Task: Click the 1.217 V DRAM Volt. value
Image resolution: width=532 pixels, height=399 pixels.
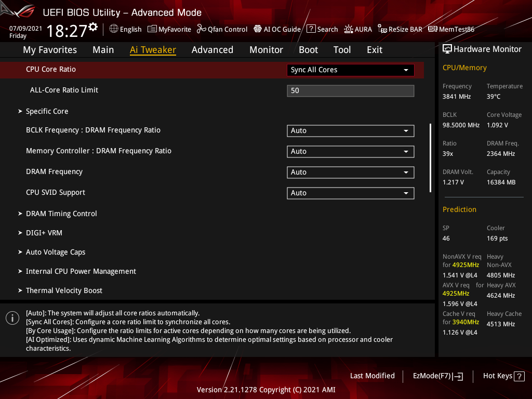Action: click(x=453, y=182)
